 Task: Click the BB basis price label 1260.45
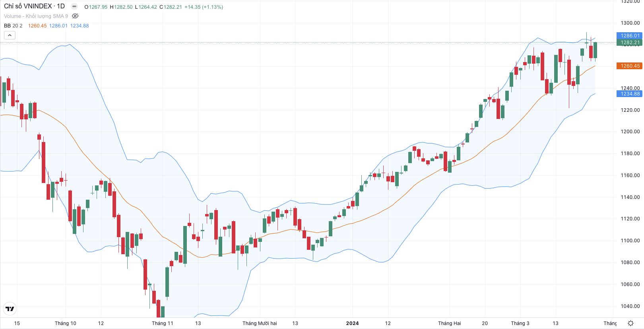(x=630, y=66)
